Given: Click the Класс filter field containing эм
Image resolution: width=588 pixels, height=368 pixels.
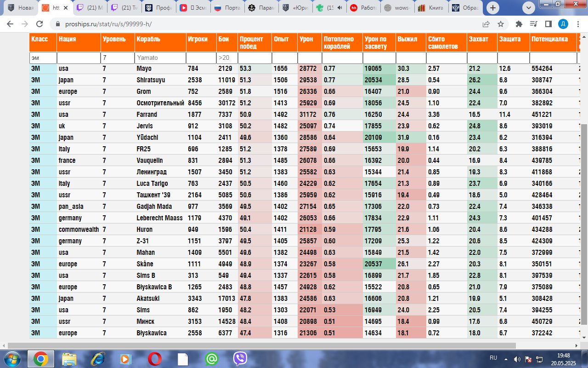Looking at the screenshot, I should coord(43,58).
